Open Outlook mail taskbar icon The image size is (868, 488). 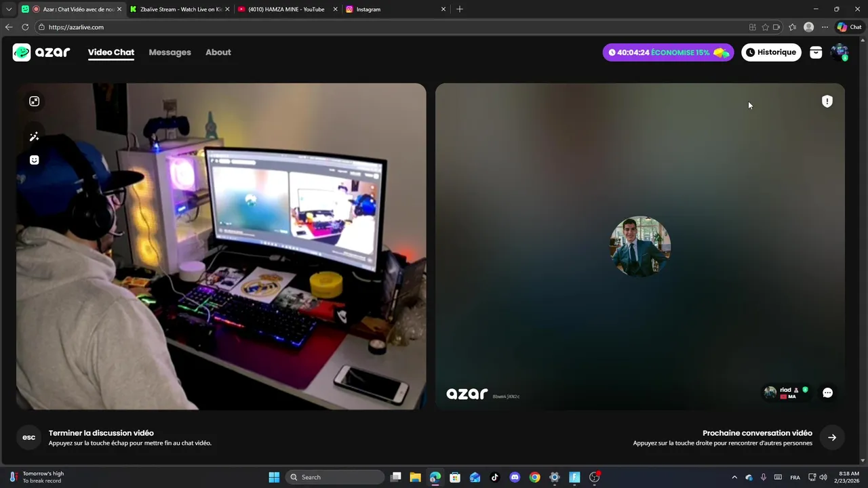[x=475, y=477]
